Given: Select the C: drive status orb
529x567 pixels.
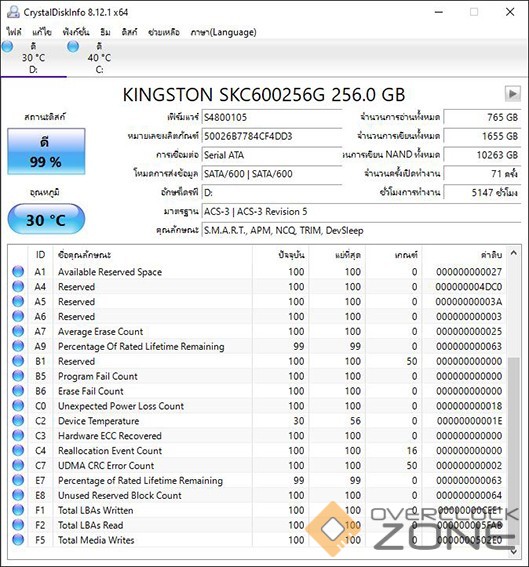Looking at the screenshot, I should (73, 46).
